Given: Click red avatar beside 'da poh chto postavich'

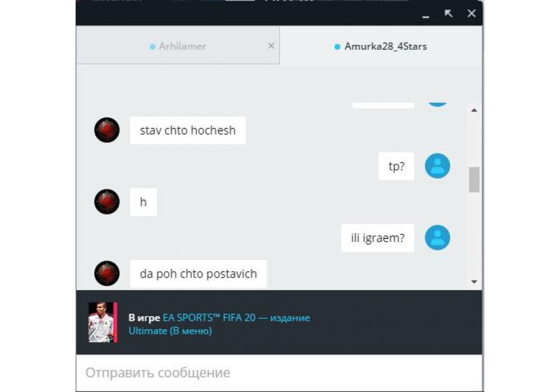Looking at the screenshot, I should click(x=107, y=273).
